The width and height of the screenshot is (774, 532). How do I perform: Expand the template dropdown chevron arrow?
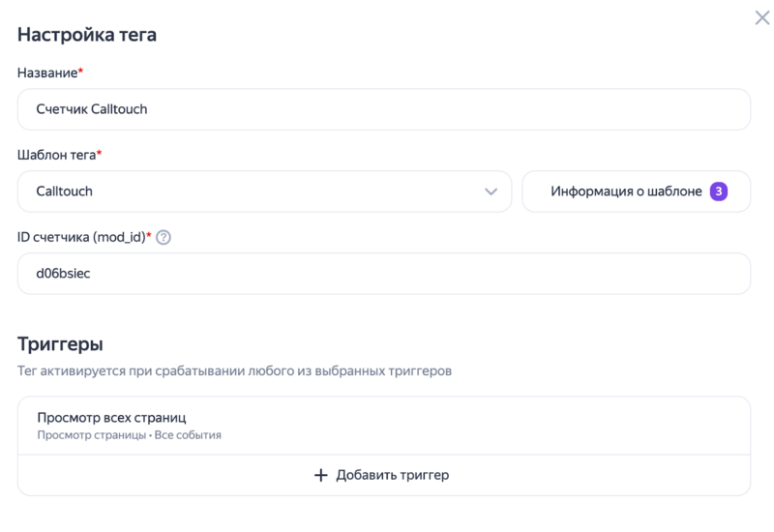491,192
